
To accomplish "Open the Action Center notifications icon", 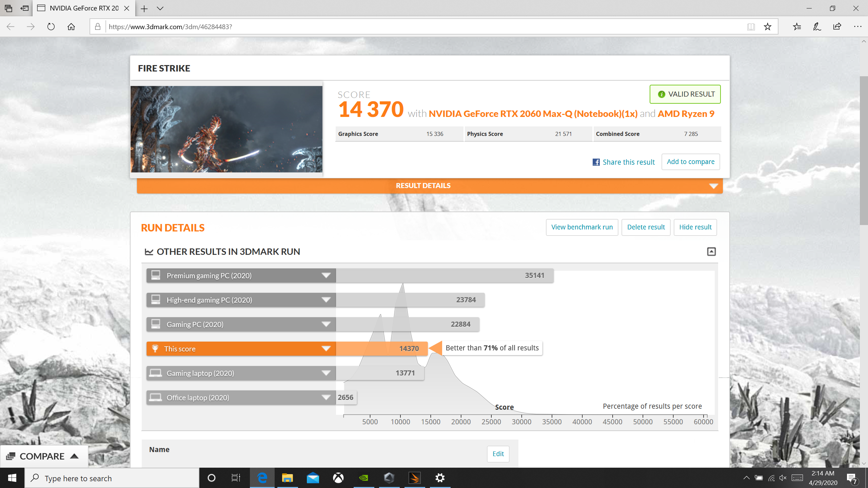I will coord(852,478).
